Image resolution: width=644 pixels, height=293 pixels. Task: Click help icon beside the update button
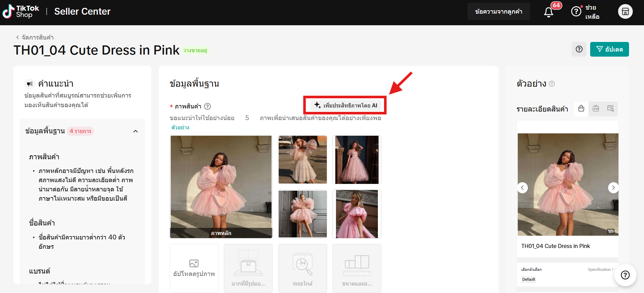[579, 49]
